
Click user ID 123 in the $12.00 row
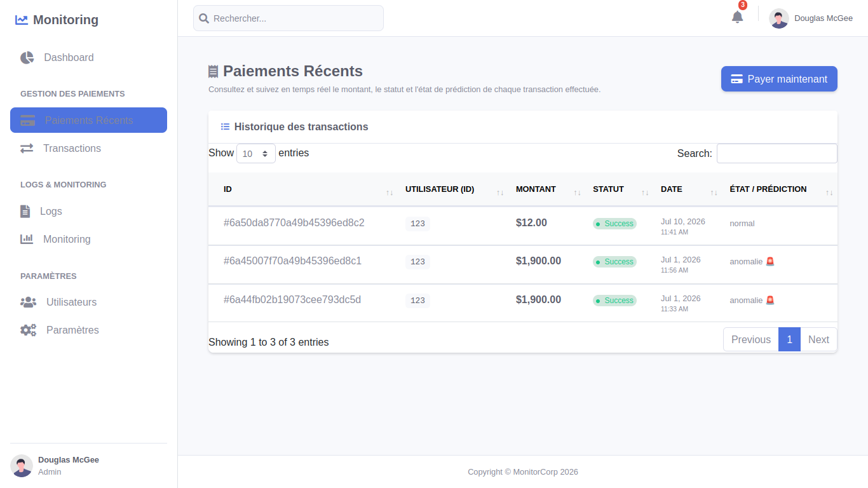tap(417, 224)
